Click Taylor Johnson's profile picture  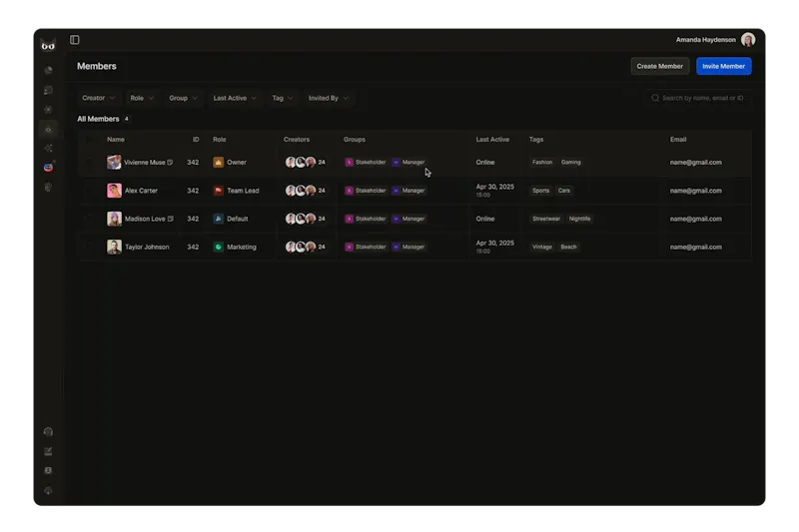(x=114, y=247)
